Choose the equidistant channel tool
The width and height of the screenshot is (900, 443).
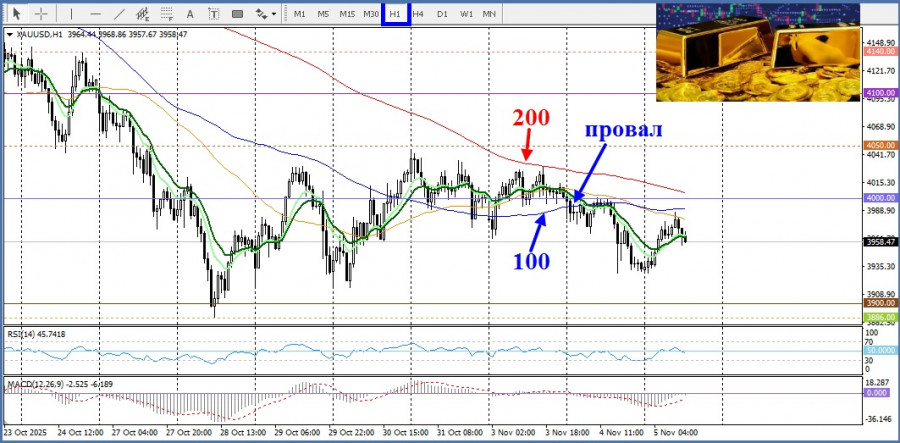click(x=143, y=13)
